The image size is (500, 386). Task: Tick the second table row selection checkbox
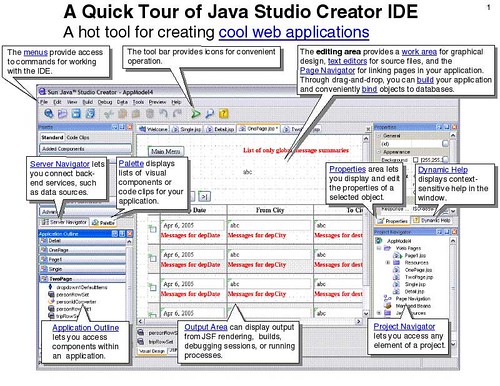pyautogui.click(x=153, y=258)
